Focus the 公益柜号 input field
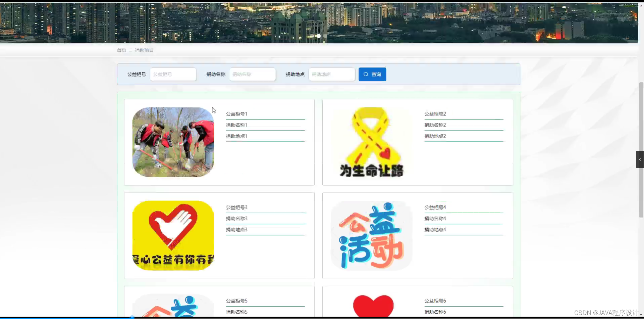The height and width of the screenshot is (319, 644). (x=173, y=74)
